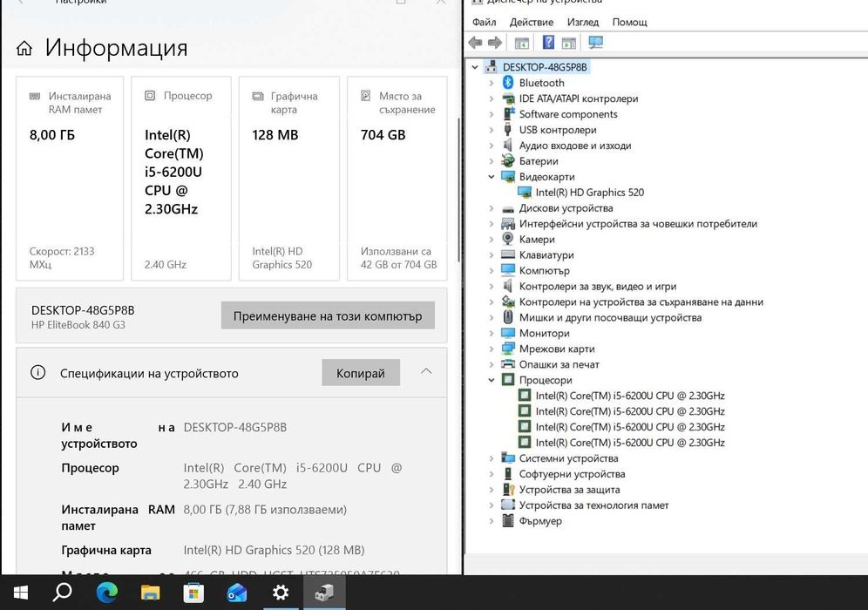Select Intel(R) HD Graphics 520 device
The height and width of the screenshot is (610, 868).
[x=589, y=192]
